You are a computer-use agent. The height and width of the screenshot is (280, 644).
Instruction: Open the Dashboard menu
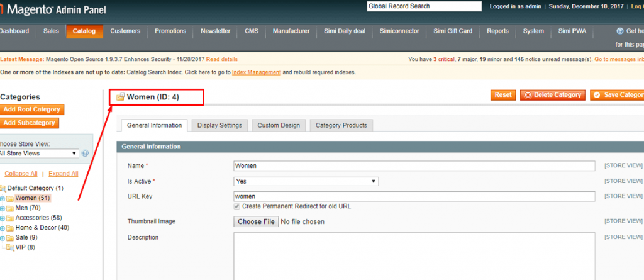(x=14, y=31)
